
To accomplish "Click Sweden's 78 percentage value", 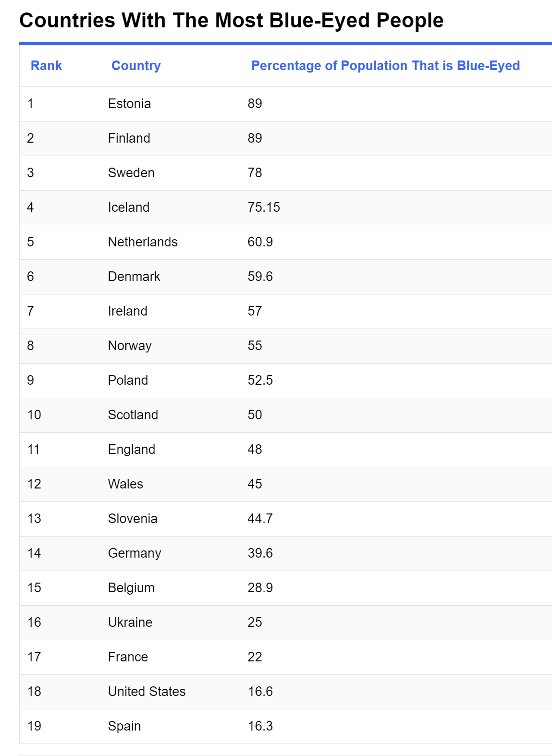I will 255,173.
